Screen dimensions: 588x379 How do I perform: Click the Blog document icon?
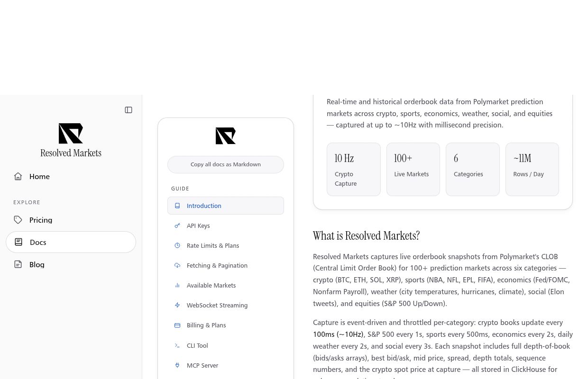coord(18,264)
